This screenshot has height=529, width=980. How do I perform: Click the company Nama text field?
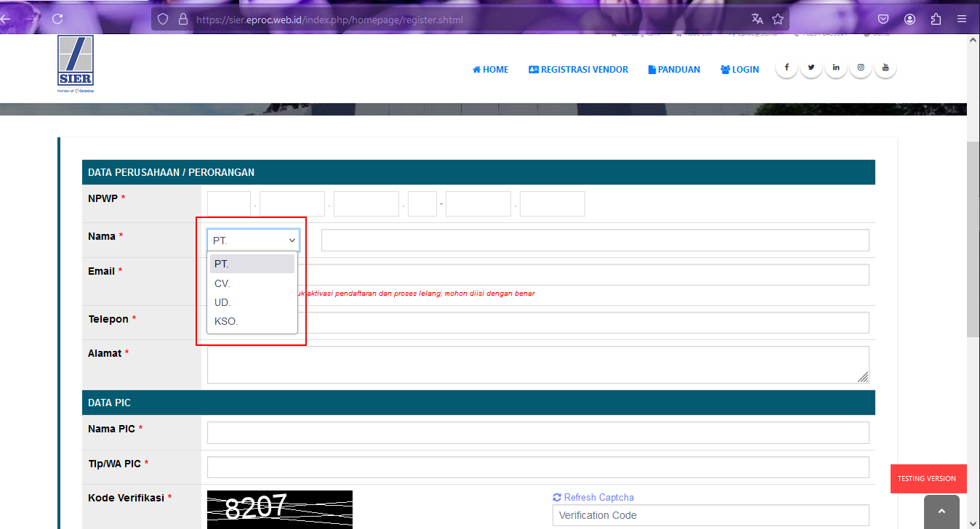coord(595,241)
